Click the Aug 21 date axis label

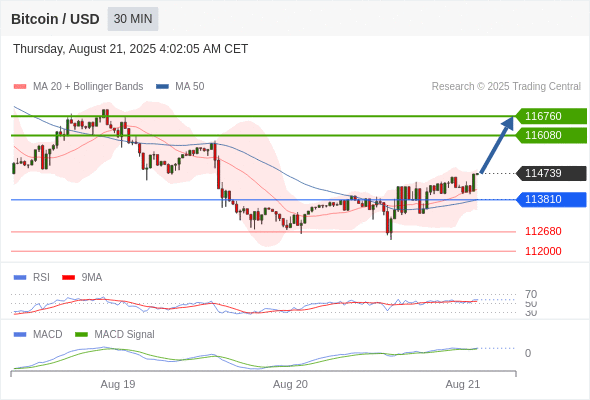point(463,384)
